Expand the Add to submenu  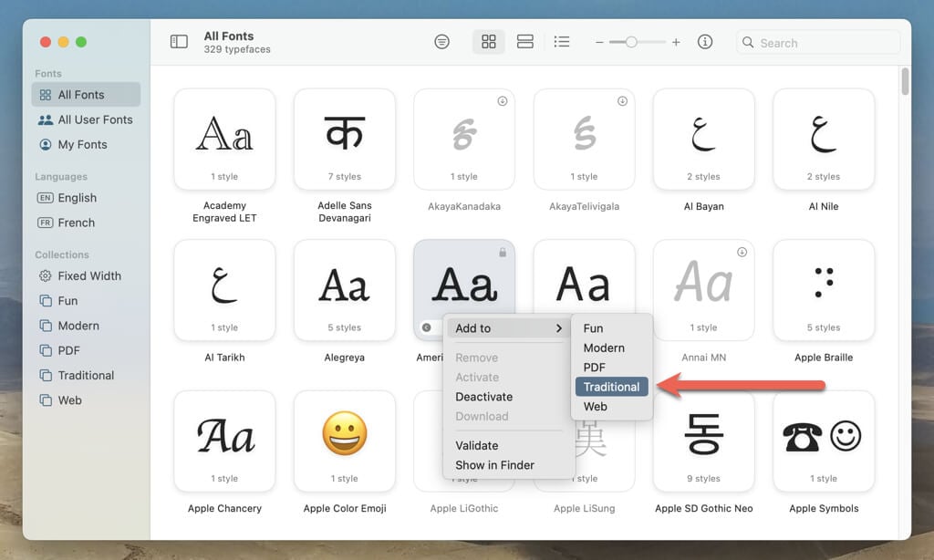click(508, 328)
